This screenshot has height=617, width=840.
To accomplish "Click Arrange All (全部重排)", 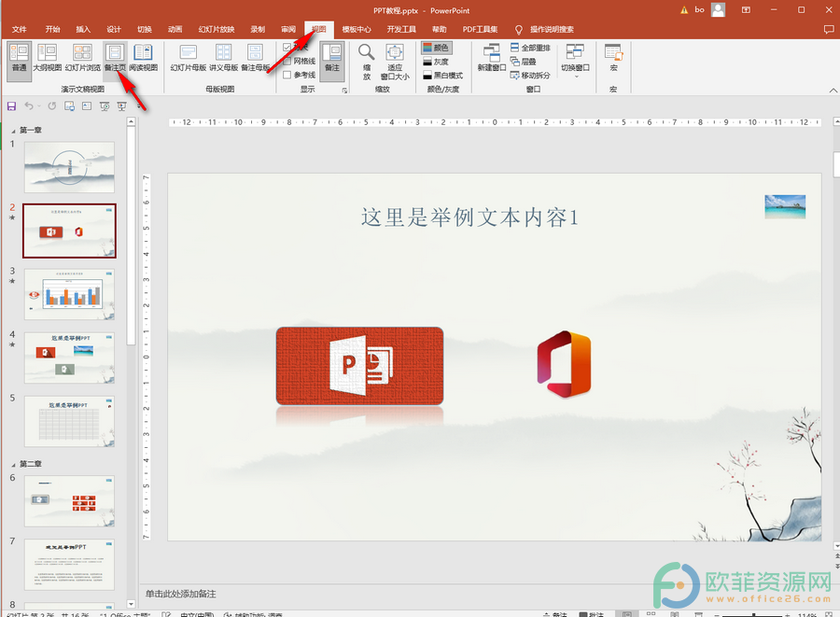I will tap(530, 48).
